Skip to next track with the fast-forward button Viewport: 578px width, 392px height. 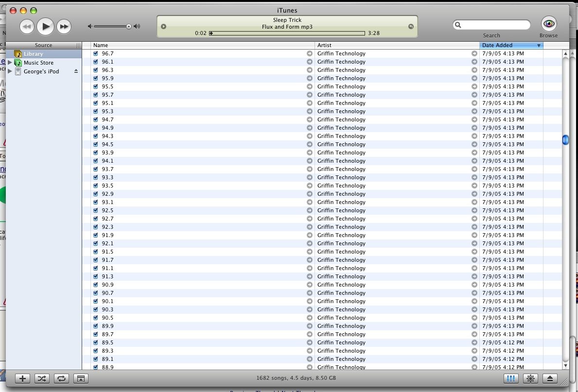tap(64, 27)
